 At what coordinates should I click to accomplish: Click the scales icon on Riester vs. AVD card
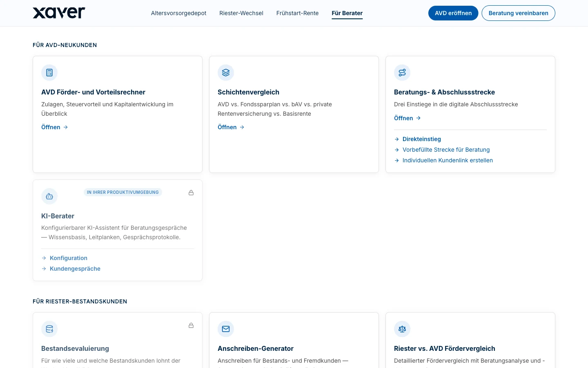pyautogui.click(x=402, y=329)
